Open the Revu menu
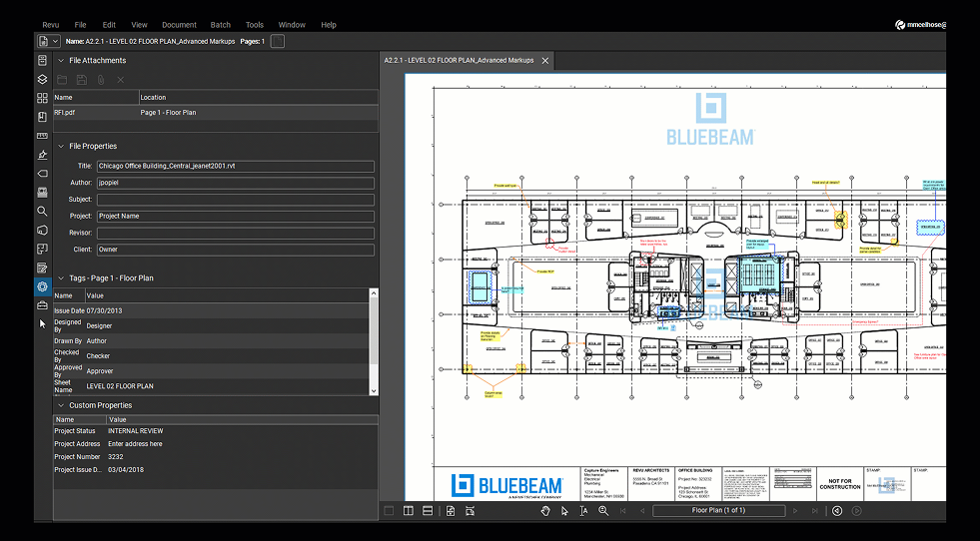 pyautogui.click(x=51, y=25)
